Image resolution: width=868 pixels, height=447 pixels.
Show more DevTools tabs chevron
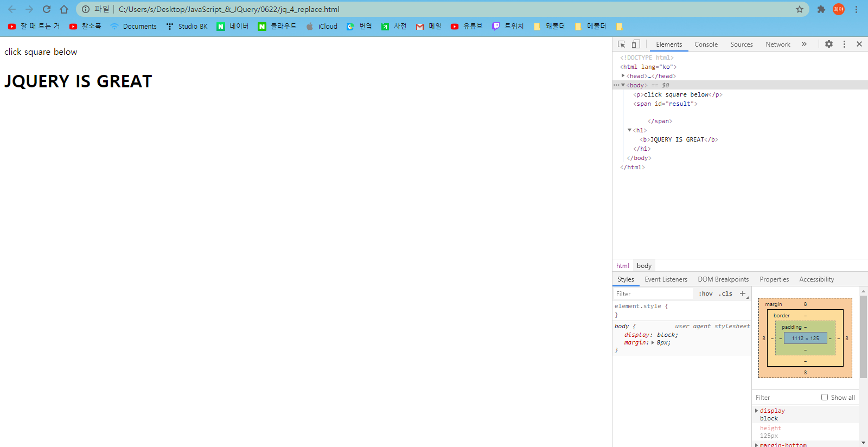[804, 44]
